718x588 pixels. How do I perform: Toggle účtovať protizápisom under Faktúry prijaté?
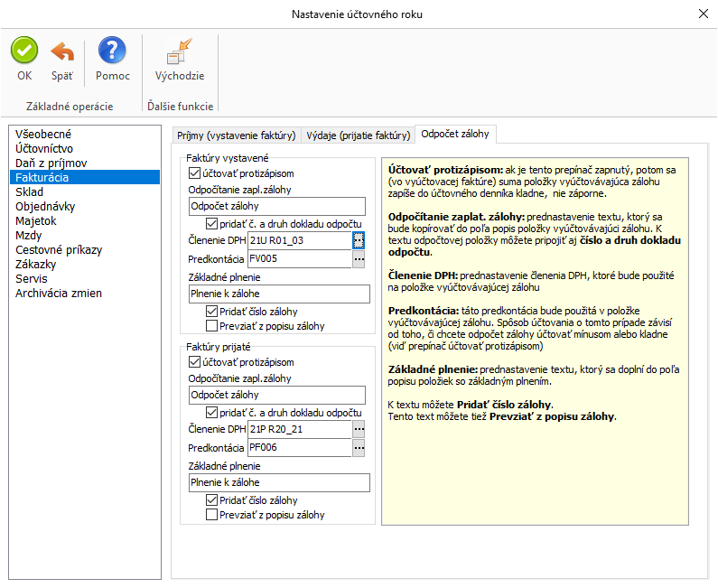coord(194,362)
